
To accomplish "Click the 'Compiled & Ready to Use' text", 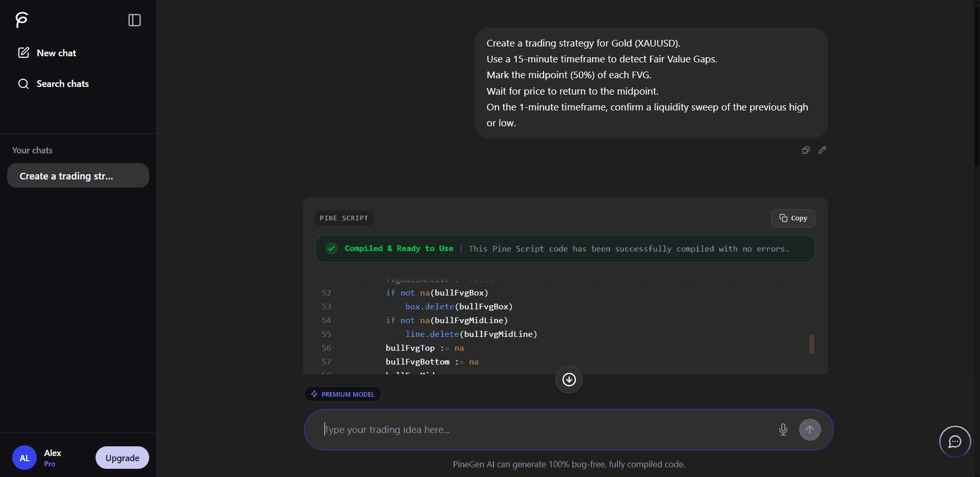I will point(399,248).
